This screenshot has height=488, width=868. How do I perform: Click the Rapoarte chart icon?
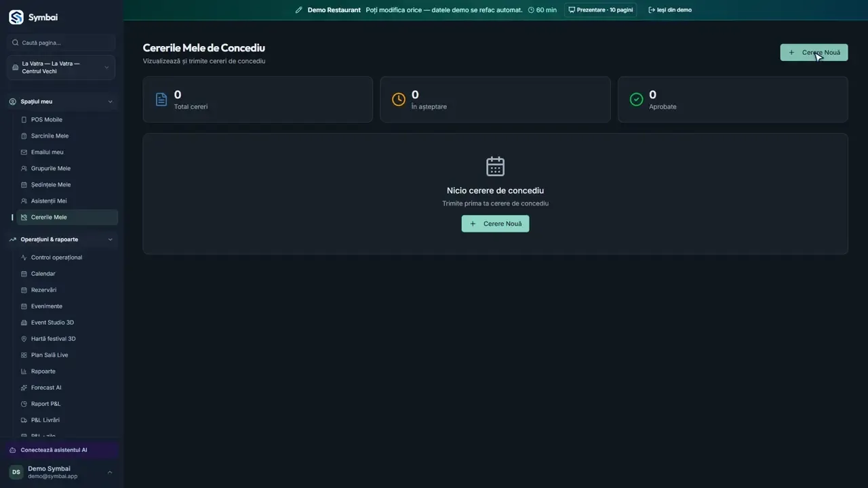click(x=24, y=371)
